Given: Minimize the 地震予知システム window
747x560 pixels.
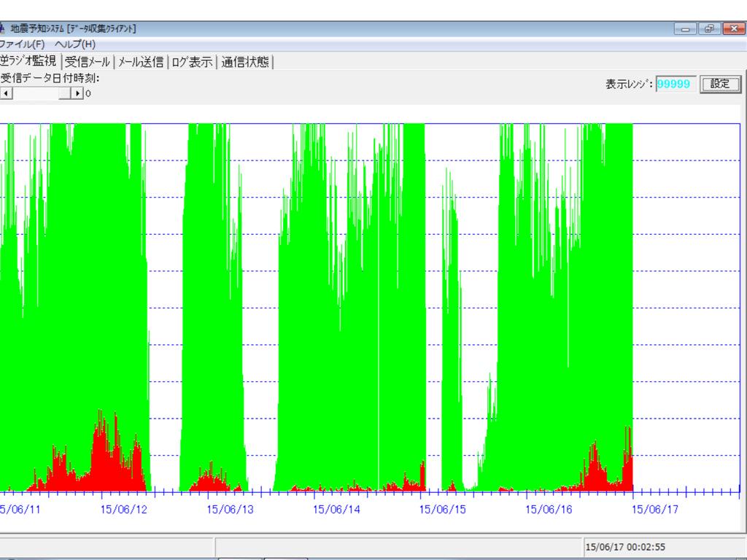Looking at the screenshot, I should [686, 29].
